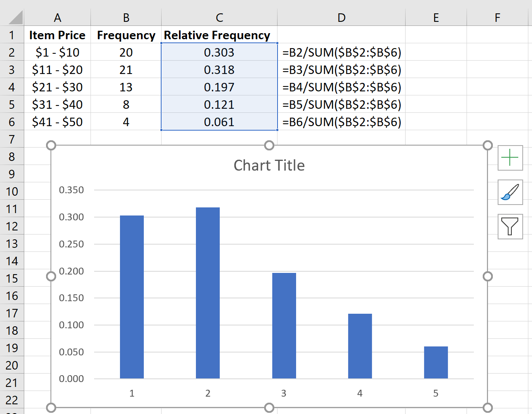Click the Select All corner triangle
Image resolution: width=532 pixels, height=414 pixels.
click(x=15, y=18)
